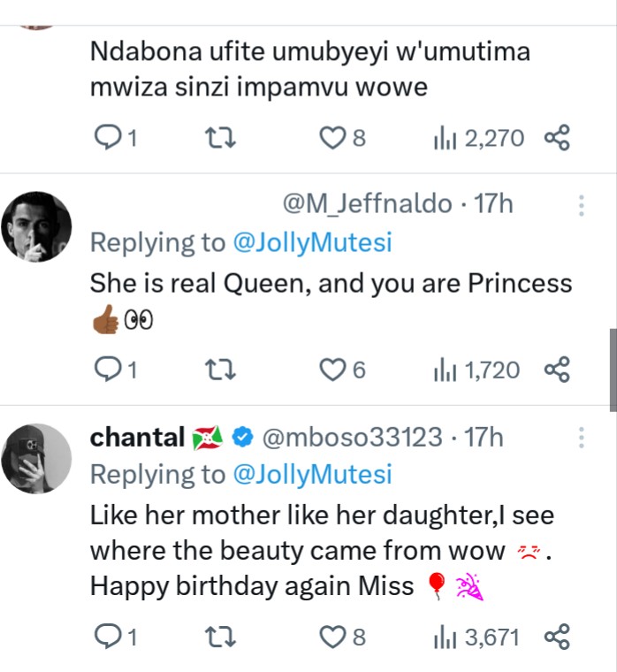The width and height of the screenshot is (617, 672).
Task: Open @JollyMutesi link in chantal's reply
Action: 311,474
